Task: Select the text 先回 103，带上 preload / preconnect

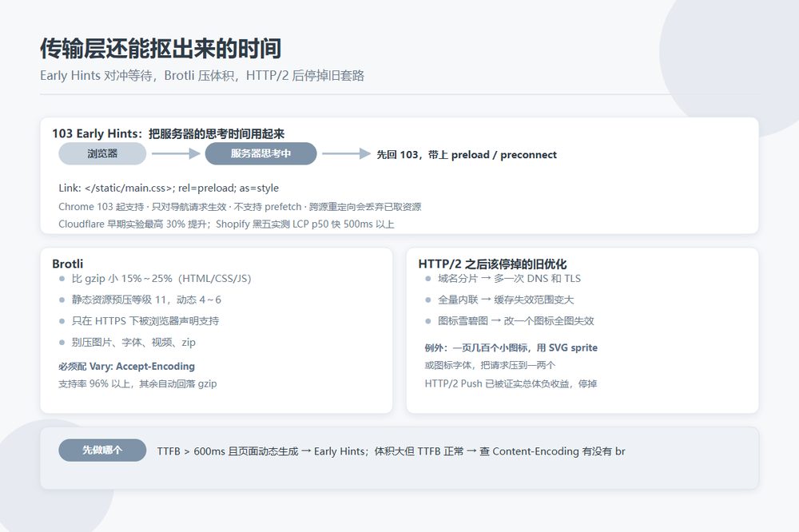Action: pyautogui.click(x=467, y=154)
